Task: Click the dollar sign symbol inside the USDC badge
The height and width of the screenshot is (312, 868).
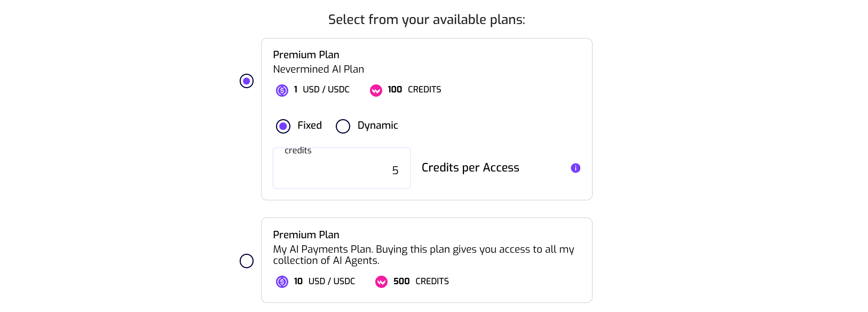Action: (x=282, y=90)
